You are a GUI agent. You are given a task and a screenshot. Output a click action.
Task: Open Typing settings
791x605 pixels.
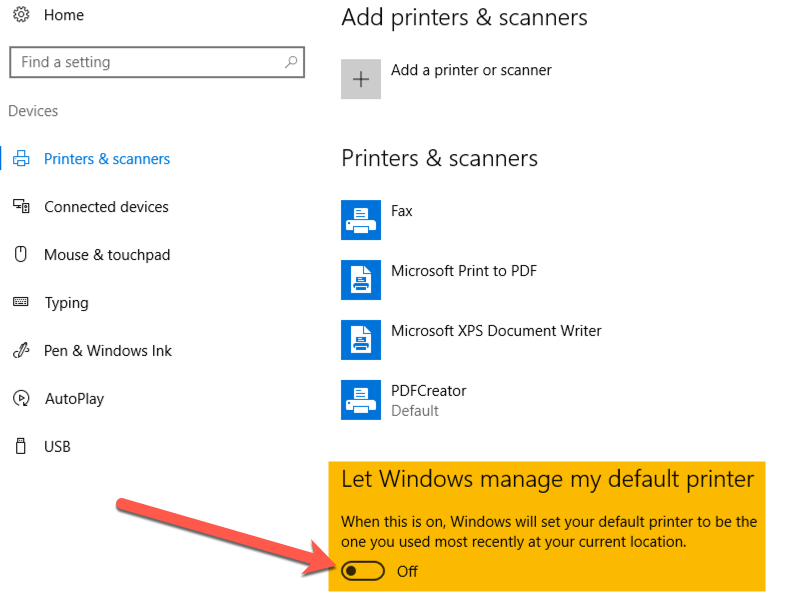(x=66, y=303)
